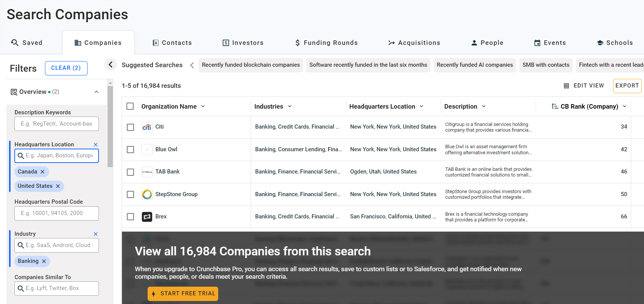
Task: Export the search results
Action: click(627, 86)
